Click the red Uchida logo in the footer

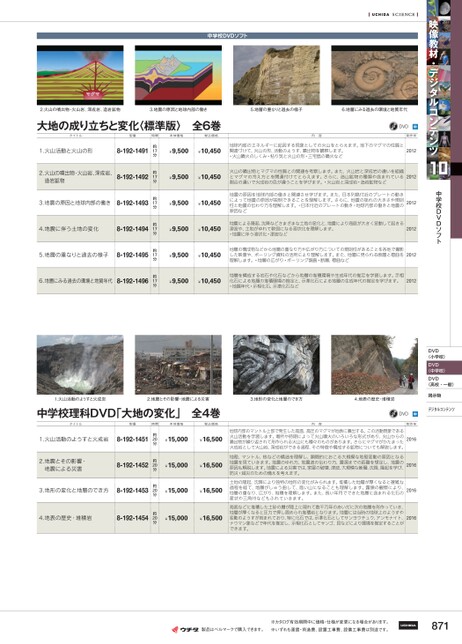coord(185,629)
